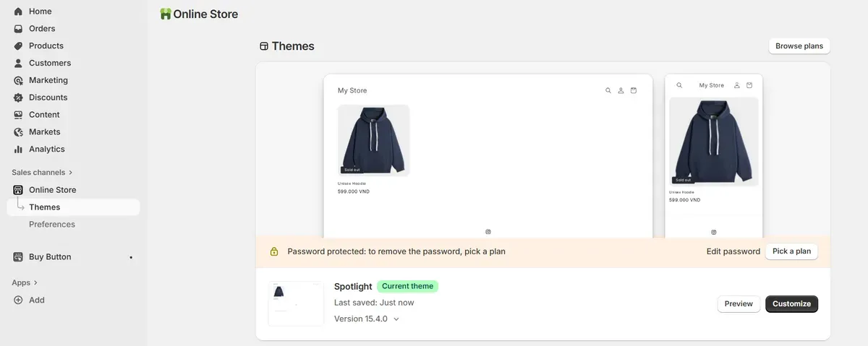Screen dimensions: 868x346
Task: Preview the Spotlight theme
Action: tap(739, 304)
